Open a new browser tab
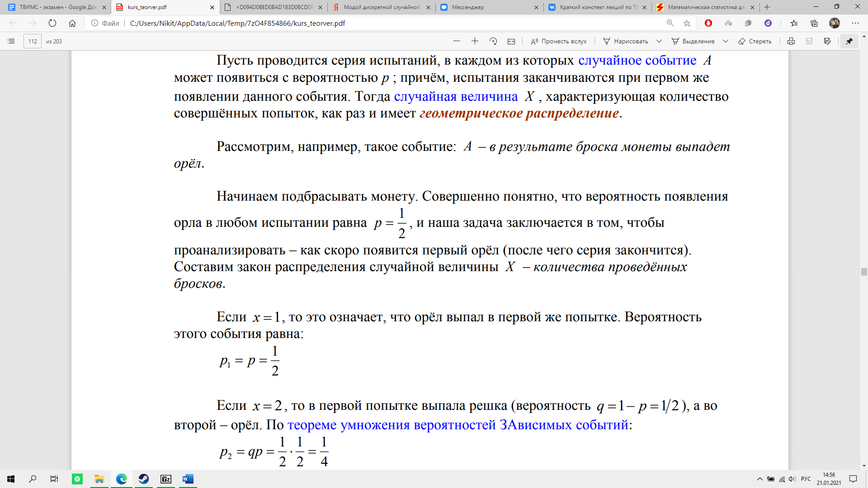Image resolution: width=868 pixels, height=488 pixels. click(767, 7)
